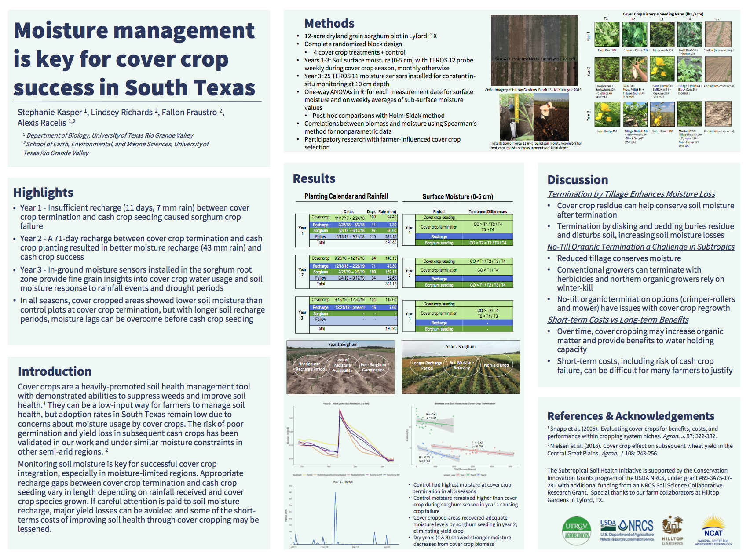750x560 pixels.
Task: Select the 'Soil Moisture Recovery' oval
Action: pyautogui.click(x=461, y=365)
